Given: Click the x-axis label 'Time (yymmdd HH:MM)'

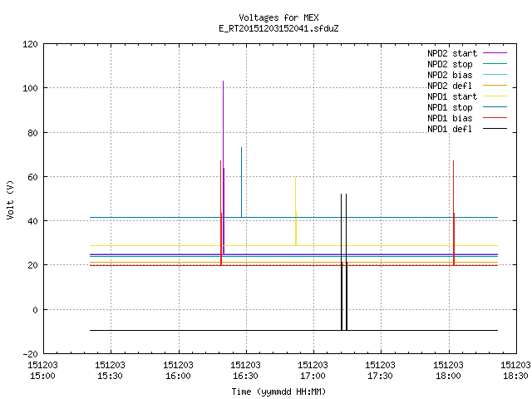Looking at the screenshot, I should tap(278, 392).
